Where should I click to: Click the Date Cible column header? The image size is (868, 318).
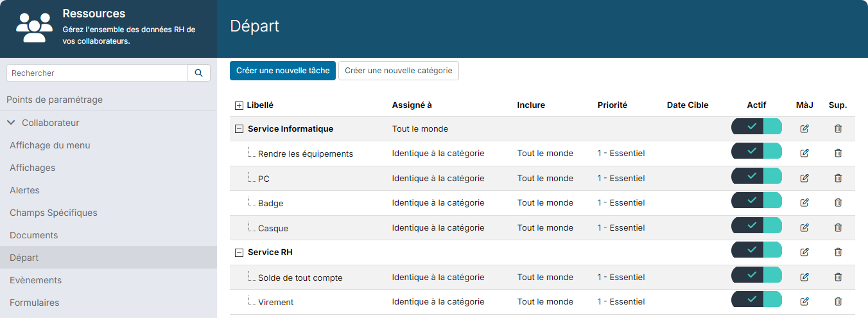pyautogui.click(x=688, y=105)
